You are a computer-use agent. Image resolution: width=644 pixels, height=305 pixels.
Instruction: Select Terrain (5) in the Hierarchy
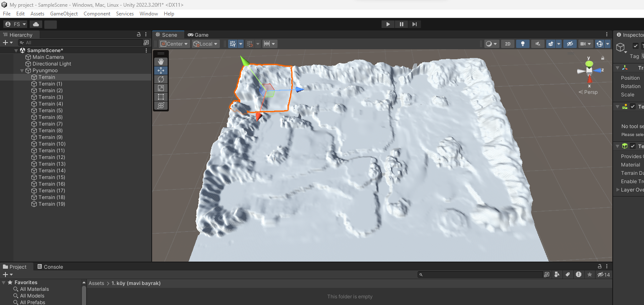tap(50, 110)
